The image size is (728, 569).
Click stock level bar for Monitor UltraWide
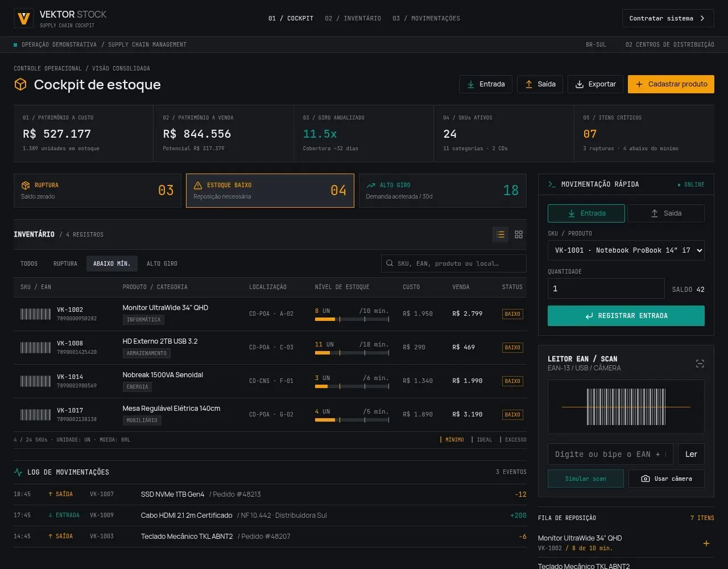tap(352, 319)
